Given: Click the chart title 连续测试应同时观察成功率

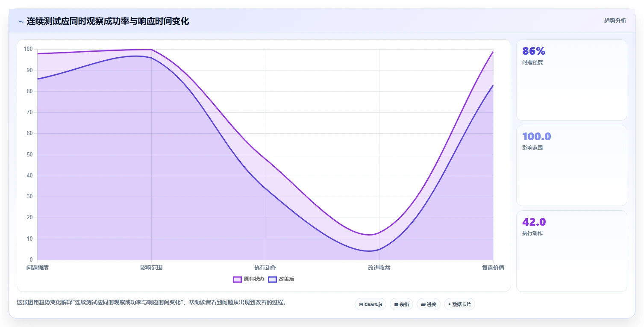Looking at the screenshot, I should click(x=108, y=21).
